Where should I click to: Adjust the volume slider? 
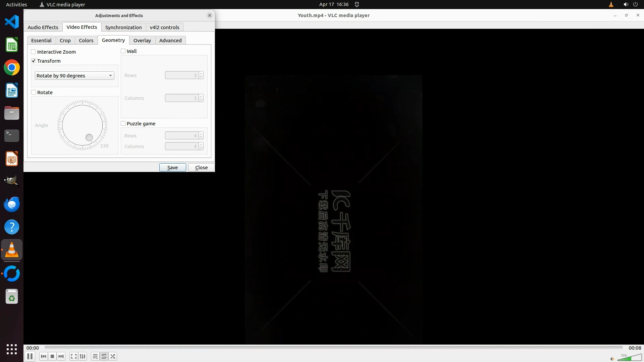pyautogui.click(x=629, y=358)
